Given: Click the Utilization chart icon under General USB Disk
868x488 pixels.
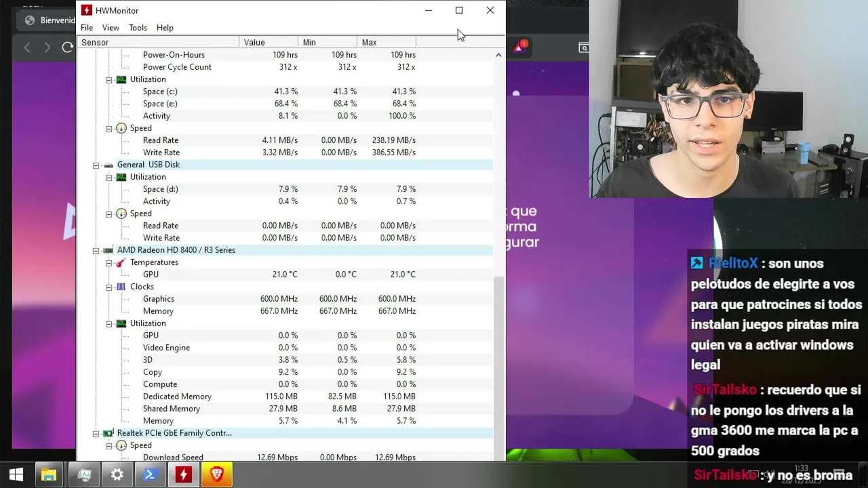Looking at the screenshot, I should coord(121,177).
